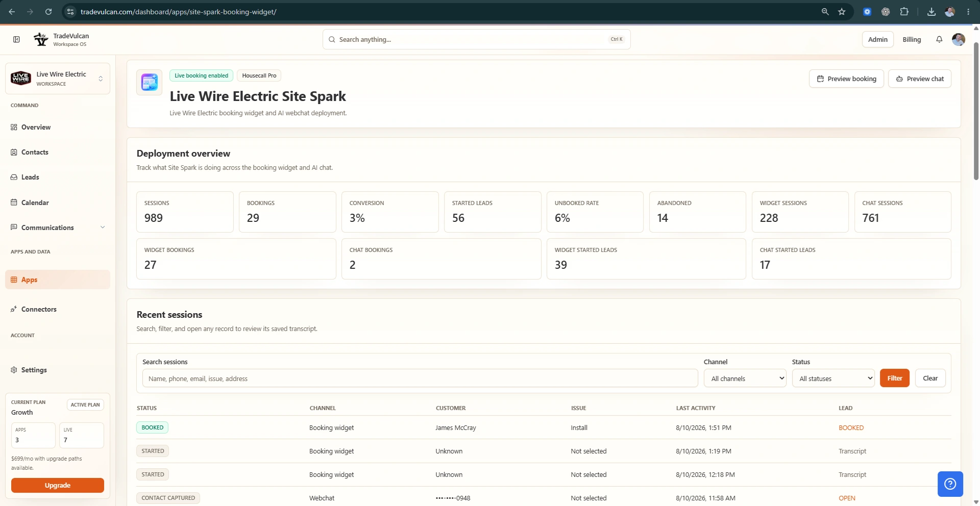Go back to previous browser page
The width and height of the screenshot is (980, 506).
point(12,12)
